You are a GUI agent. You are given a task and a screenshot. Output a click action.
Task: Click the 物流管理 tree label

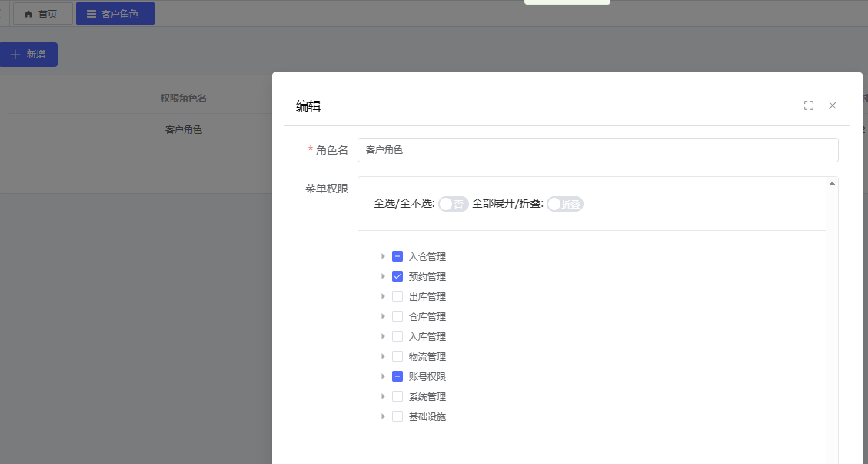[x=427, y=356]
